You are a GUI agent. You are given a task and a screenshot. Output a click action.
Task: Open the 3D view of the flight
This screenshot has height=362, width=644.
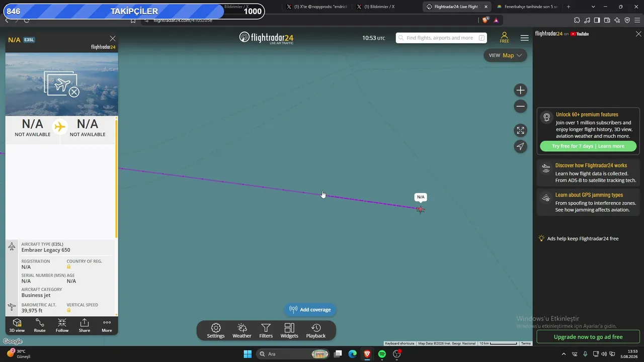pyautogui.click(x=17, y=325)
